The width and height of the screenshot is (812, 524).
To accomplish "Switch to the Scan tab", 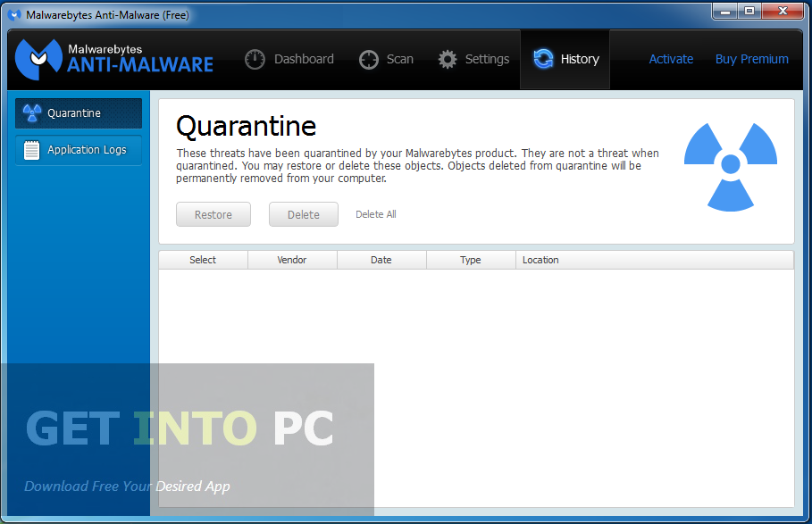I will [x=386, y=60].
